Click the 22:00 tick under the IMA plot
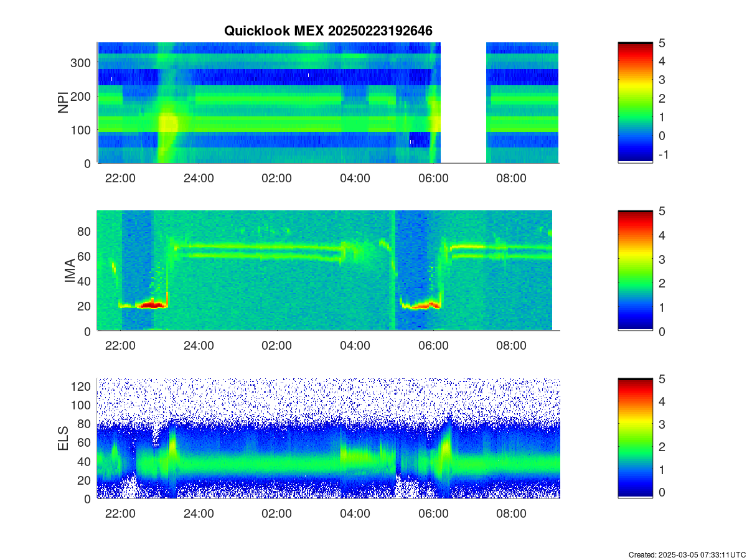Viewport: 747px width, 560px height. coord(120,346)
